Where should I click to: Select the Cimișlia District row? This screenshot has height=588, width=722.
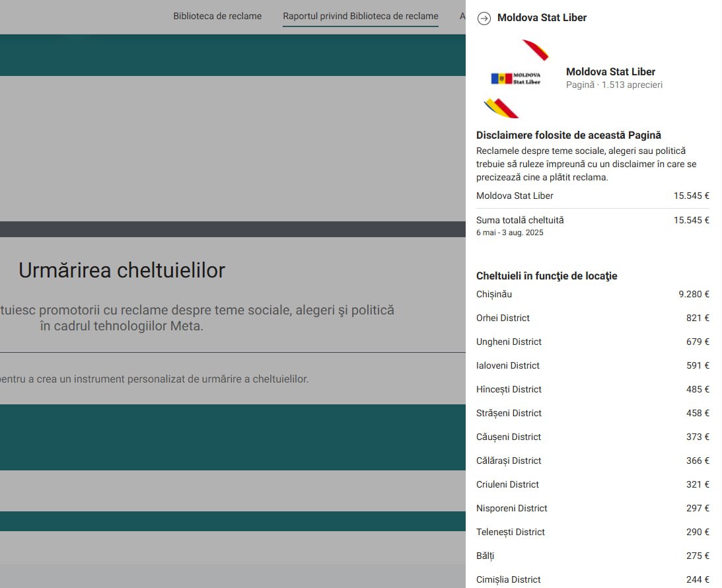(593, 579)
